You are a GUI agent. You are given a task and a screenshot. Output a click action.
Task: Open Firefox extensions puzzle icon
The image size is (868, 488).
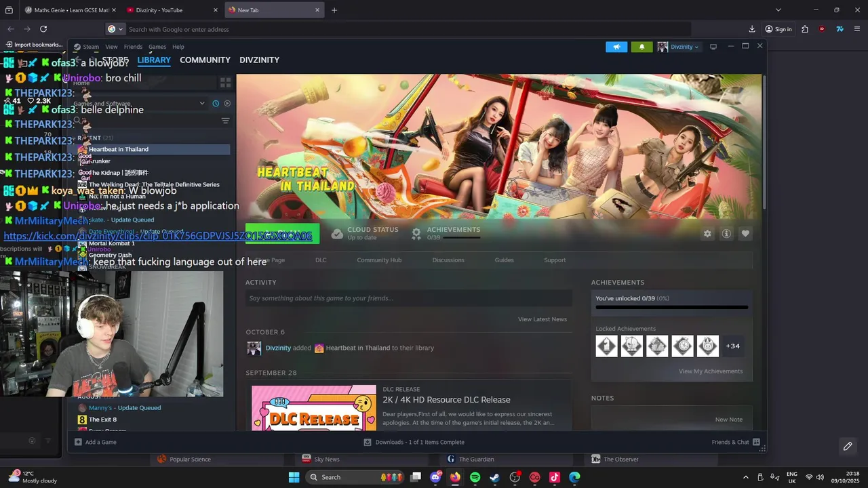(x=805, y=29)
